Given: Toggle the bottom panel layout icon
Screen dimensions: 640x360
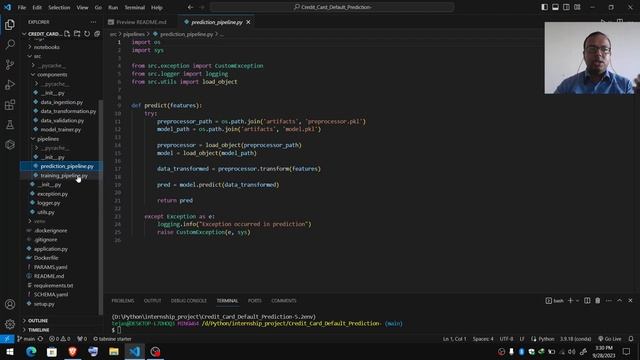Looking at the screenshot, I should (555, 7).
